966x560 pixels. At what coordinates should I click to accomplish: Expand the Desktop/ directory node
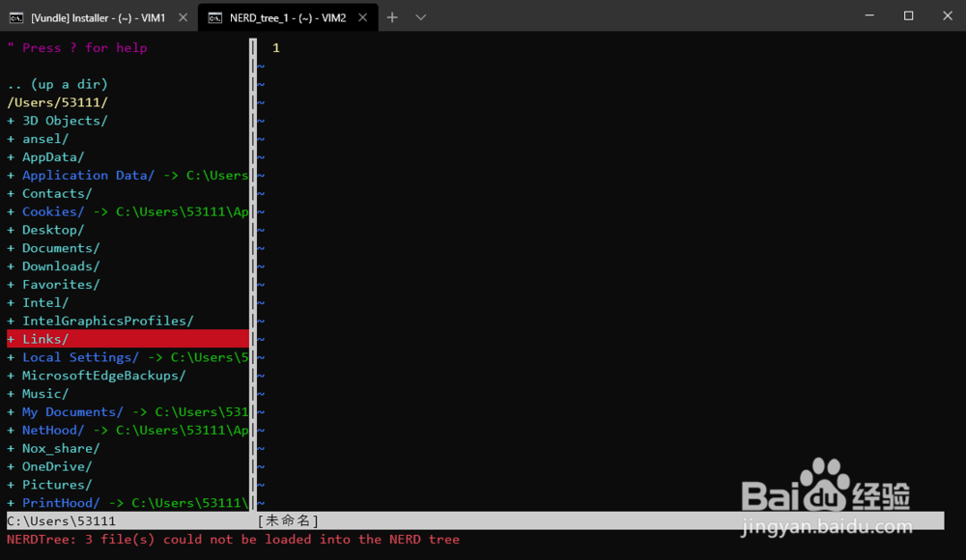52,229
